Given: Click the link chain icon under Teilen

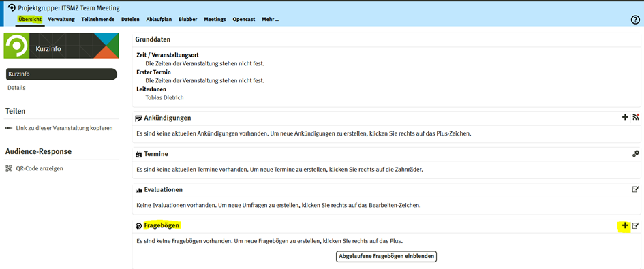Looking at the screenshot, I should pyautogui.click(x=9, y=128).
